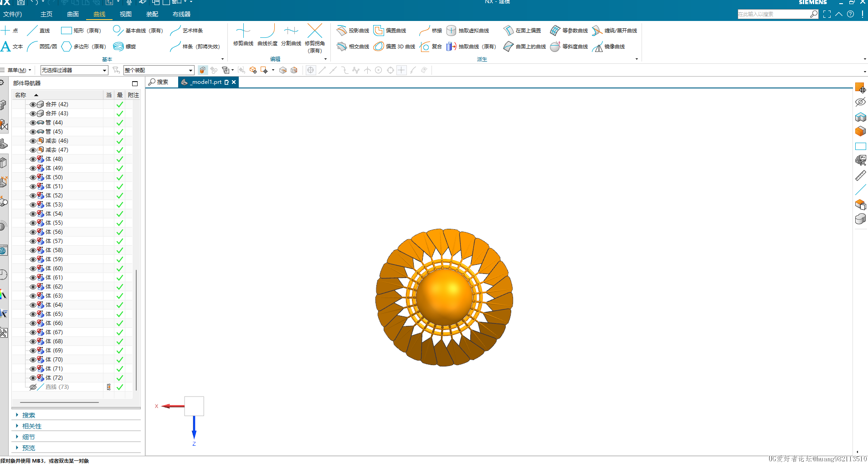This screenshot has width=868, height=464.
Task: Open the 基本曲线 (原有) tool
Action: coord(138,31)
